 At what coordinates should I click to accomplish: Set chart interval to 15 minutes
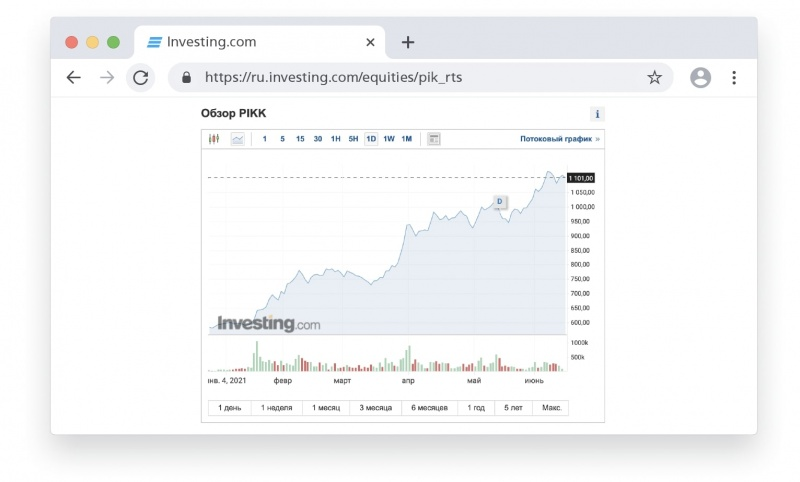[x=300, y=139]
